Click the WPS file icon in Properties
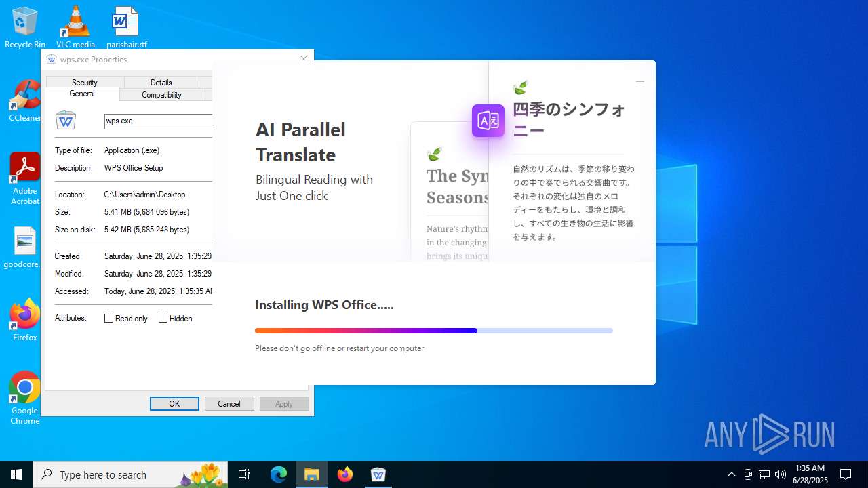The width and height of the screenshot is (868, 488). point(66,121)
